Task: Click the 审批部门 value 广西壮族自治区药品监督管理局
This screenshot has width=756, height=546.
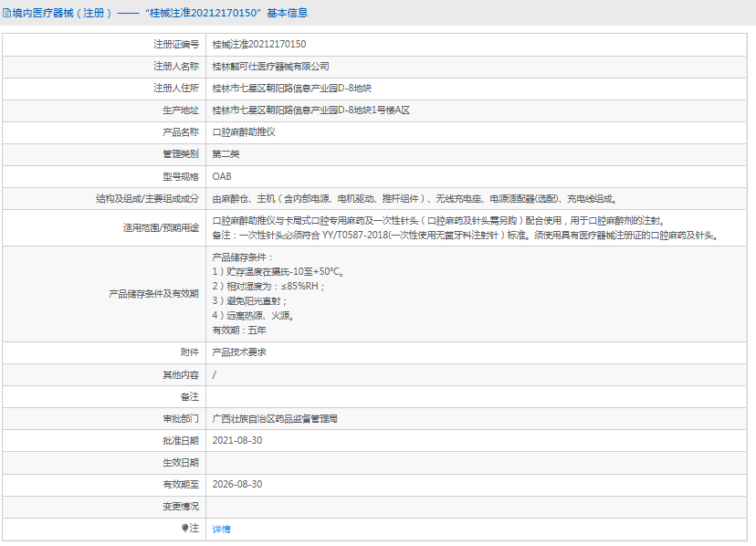Action: (275, 419)
